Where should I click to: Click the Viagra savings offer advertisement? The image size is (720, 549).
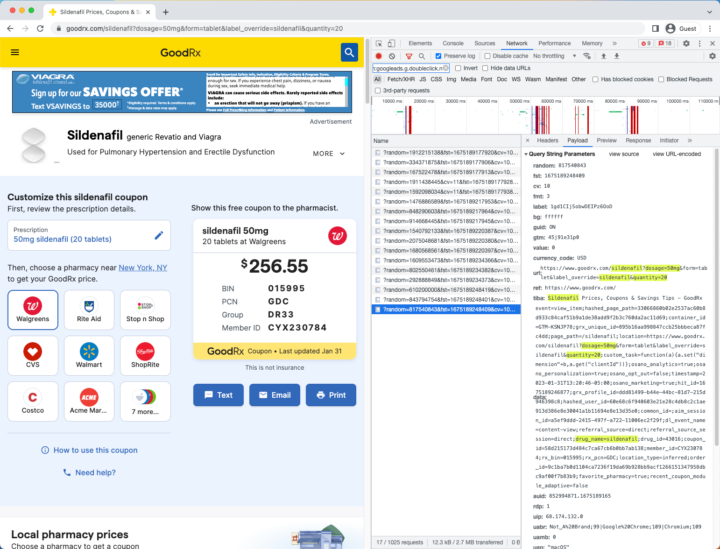coord(182,92)
